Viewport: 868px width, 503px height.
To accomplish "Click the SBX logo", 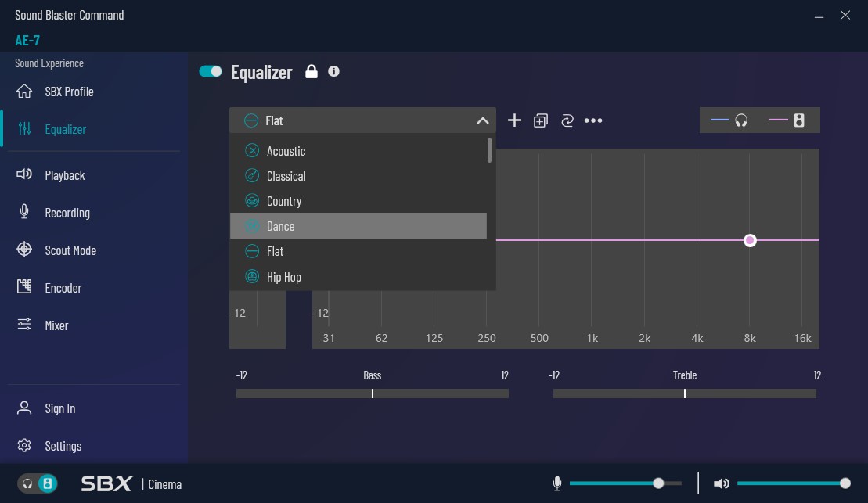I will point(106,483).
